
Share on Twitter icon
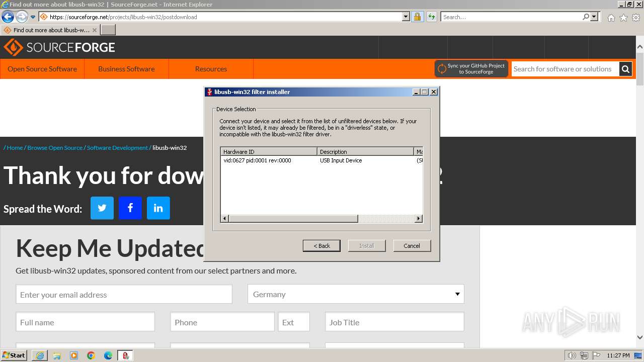[x=102, y=208]
